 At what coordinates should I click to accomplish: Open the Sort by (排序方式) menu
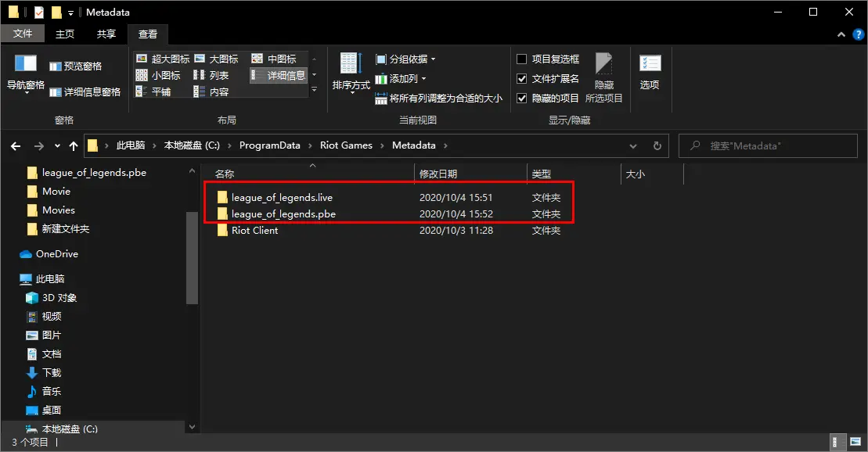(351, 74)
